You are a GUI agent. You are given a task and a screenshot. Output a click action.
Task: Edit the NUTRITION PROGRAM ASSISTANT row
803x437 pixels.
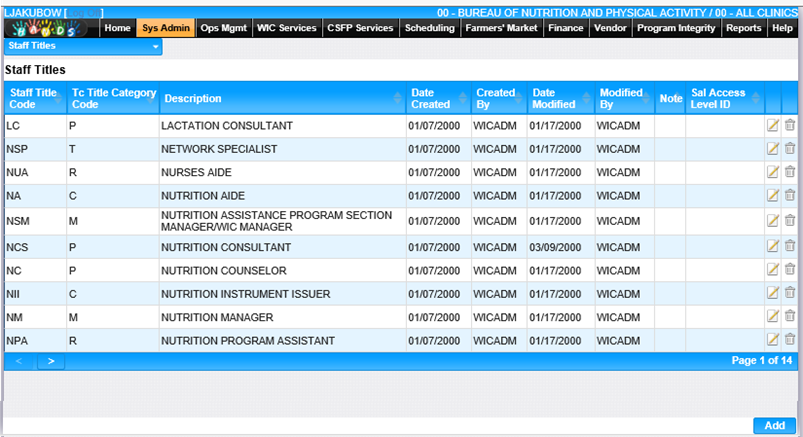tap(773, 340)
